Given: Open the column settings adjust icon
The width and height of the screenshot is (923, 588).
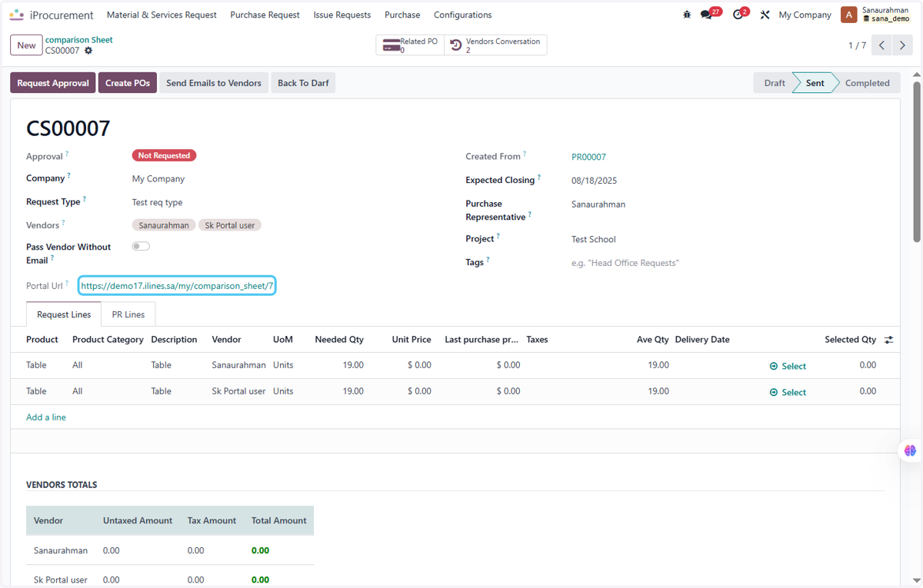Looking at the screenshot, I should (889, 340).
